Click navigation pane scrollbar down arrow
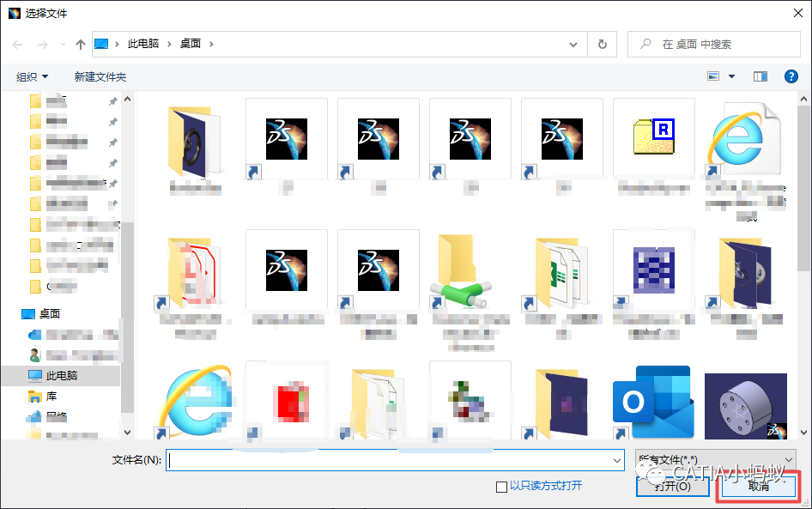This screenshot has width=812, height=509. coord(127,433)
